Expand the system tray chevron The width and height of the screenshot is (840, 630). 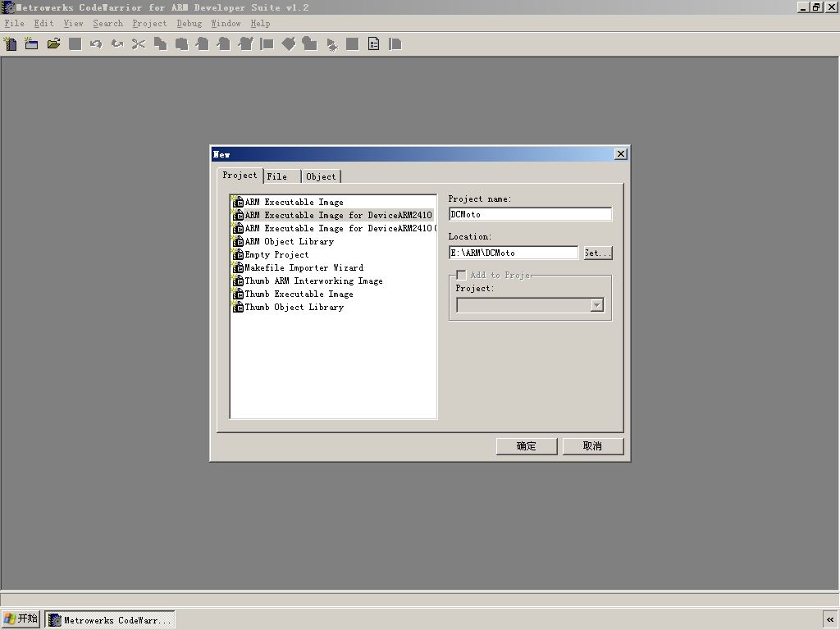[830, 620]
